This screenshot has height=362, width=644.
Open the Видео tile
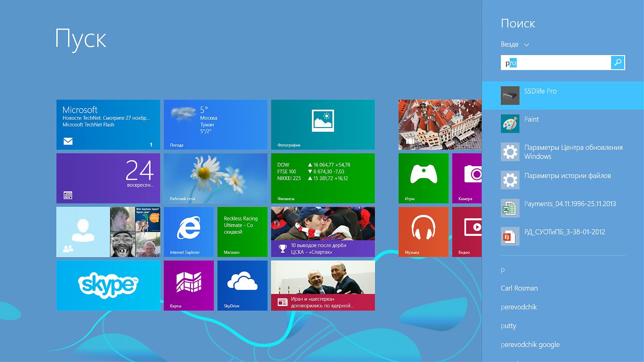coord(467,232)
